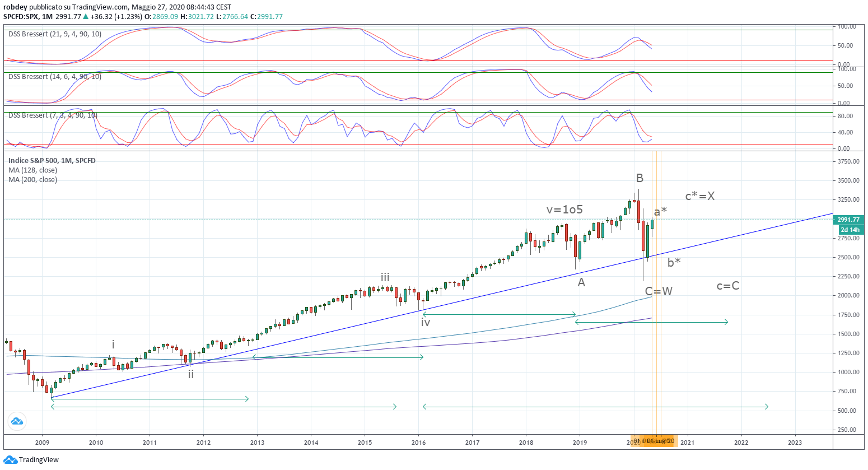868x470 pixels.
Task: Select the a* wave annotation
Action: 660,212
